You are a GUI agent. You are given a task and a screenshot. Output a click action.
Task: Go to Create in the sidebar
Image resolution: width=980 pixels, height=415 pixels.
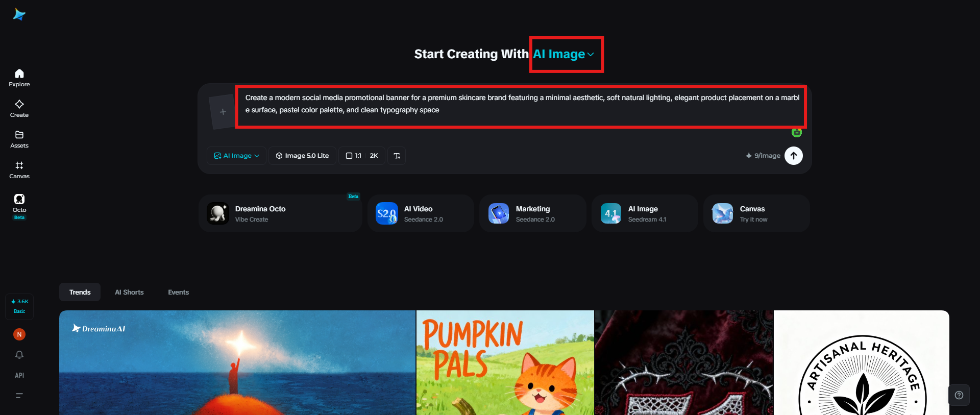pos(19,109)
